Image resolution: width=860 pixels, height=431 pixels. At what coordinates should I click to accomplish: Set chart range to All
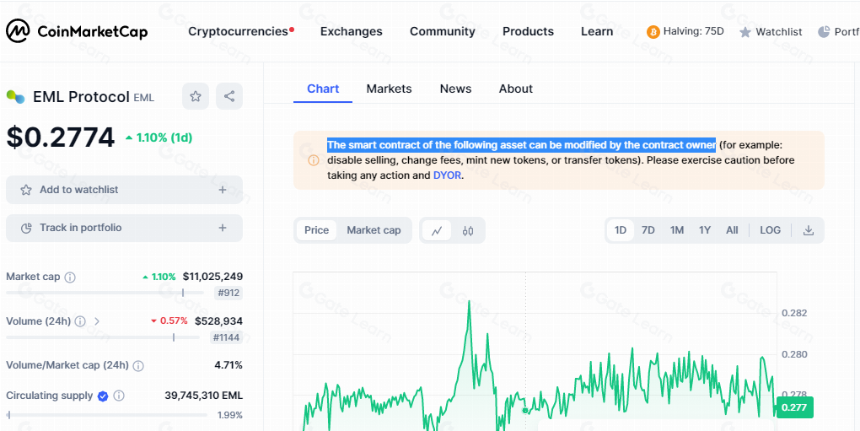pyautogui.click(x=732, y=230)
